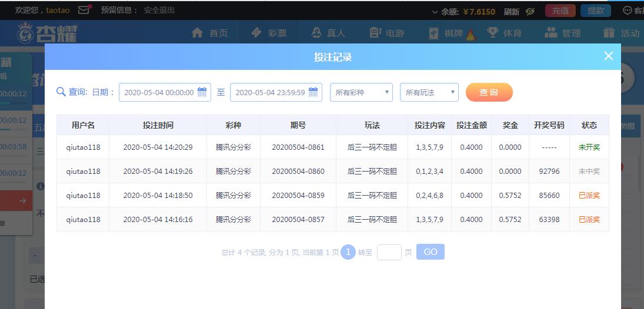The width and height of the screenshot is (644, 309).
Task: Click the playing card icon
Action: click(433, 33)
